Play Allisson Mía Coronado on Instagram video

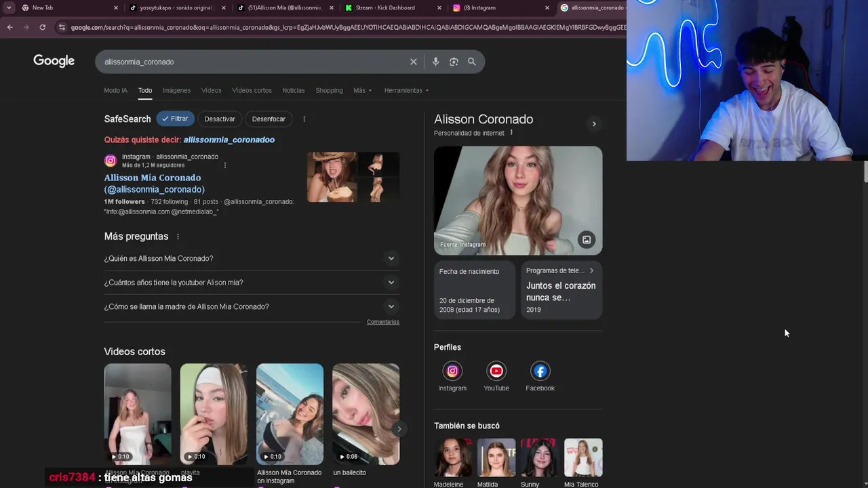(x=290, y=414)
